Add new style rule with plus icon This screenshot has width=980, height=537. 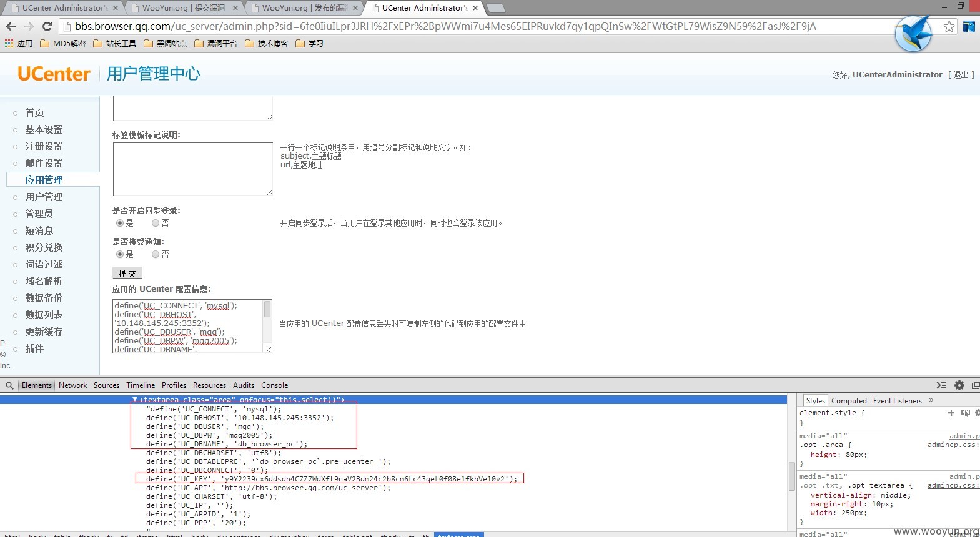951,413
